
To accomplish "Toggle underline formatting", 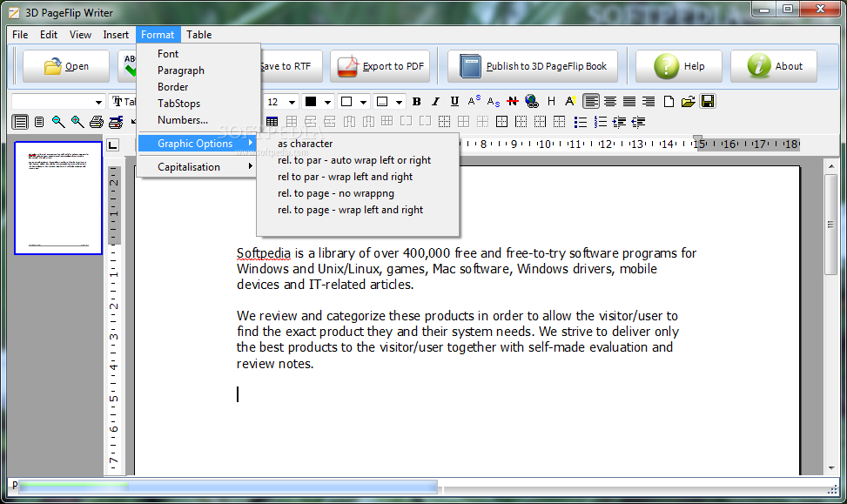I will [454, 102].
